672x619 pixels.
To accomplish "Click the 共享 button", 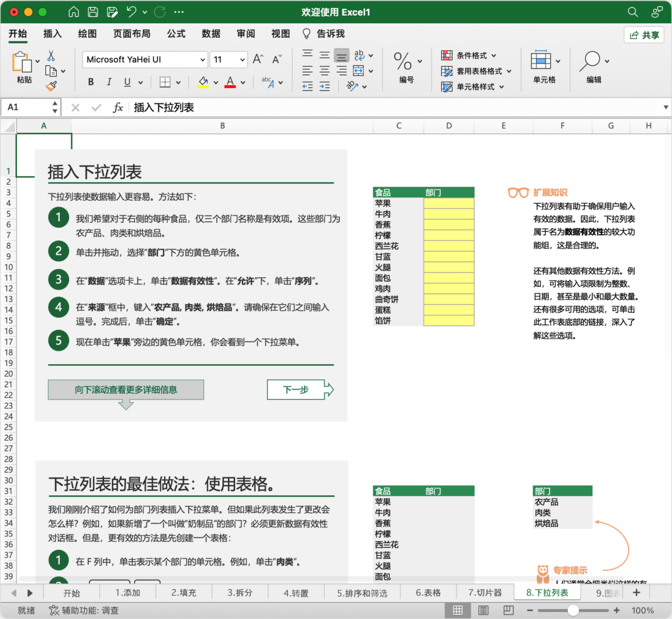I will [644, 34].
